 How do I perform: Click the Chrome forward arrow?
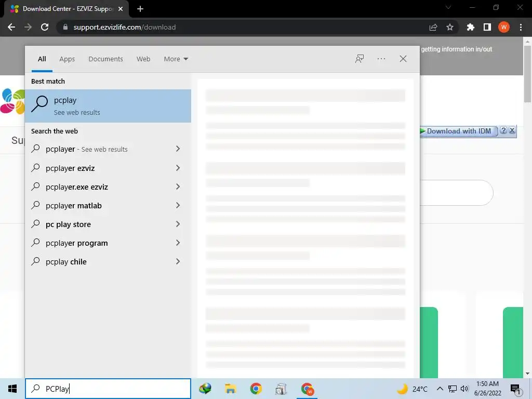point(28,27)
